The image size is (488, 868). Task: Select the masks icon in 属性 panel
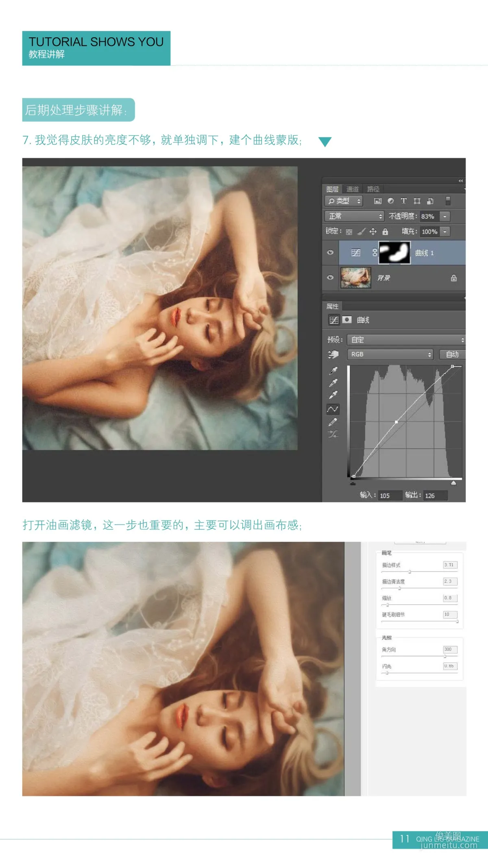click(347, 320)
